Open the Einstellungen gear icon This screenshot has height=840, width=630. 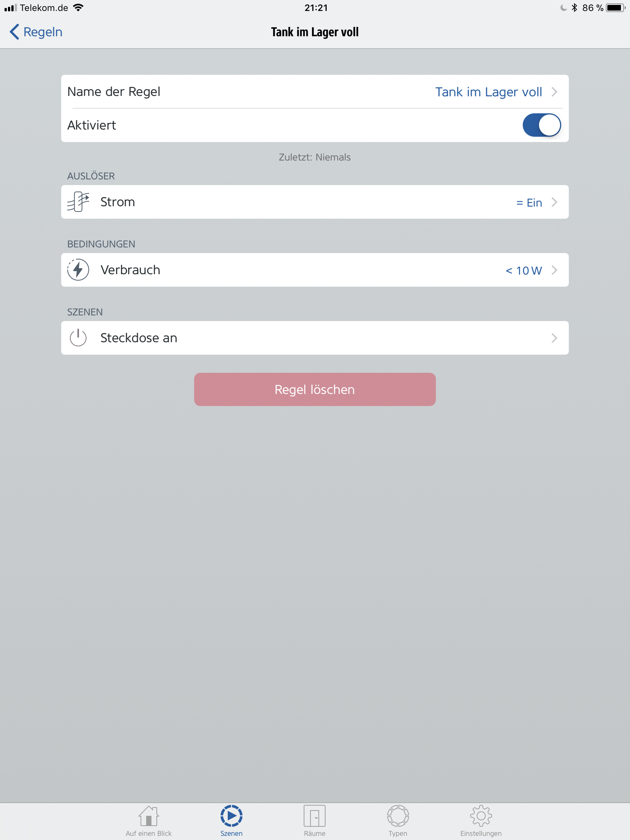tap(481, 816)
